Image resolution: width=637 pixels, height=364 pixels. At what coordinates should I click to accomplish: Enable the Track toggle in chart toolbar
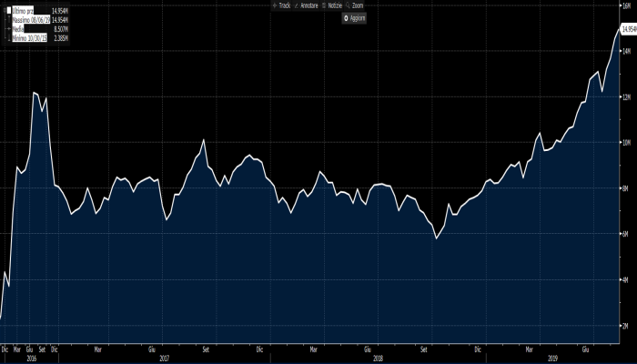coord(285,6)
